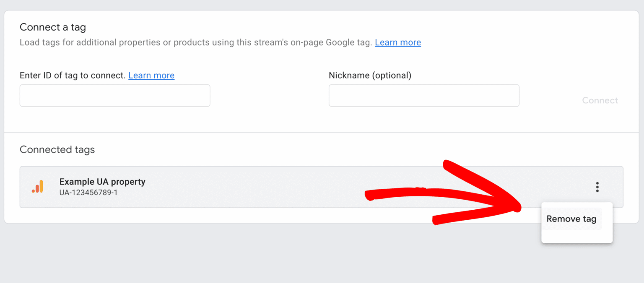Open the Learn more link about Google tags
Viewport: 644px width, 283px height.
click(x=397, y=42)
